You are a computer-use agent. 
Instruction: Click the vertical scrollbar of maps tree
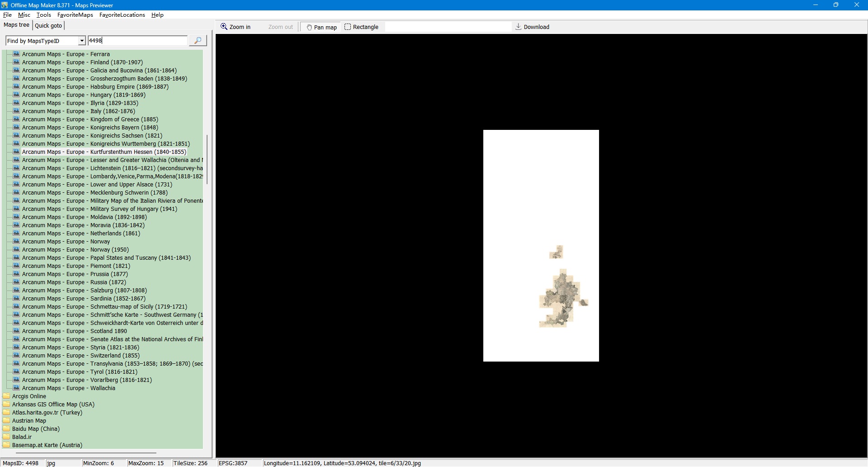[x=207, y=159]
